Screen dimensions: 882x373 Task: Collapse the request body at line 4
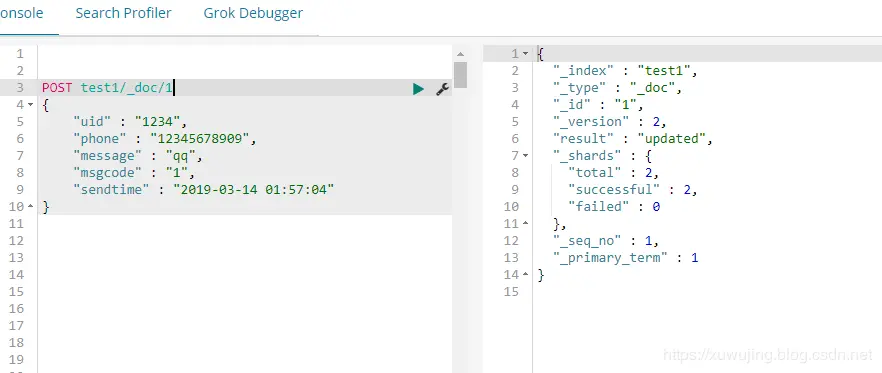(29, 105)
